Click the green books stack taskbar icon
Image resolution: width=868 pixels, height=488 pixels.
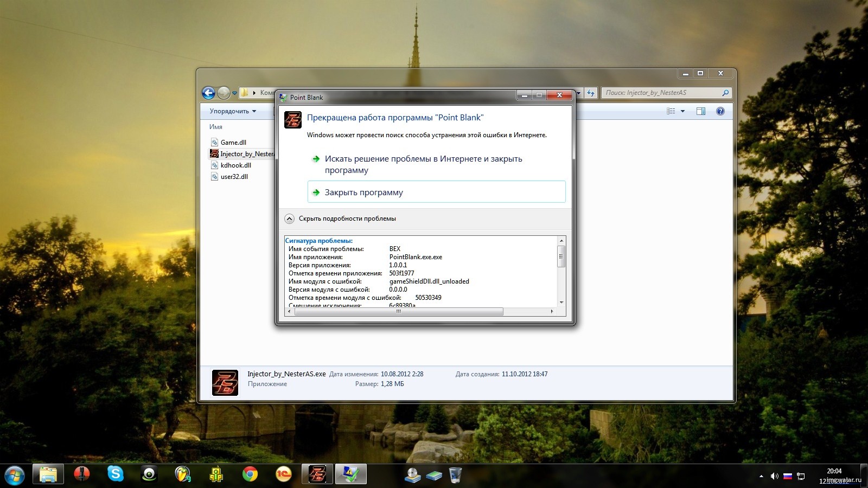tap(434, 476)
